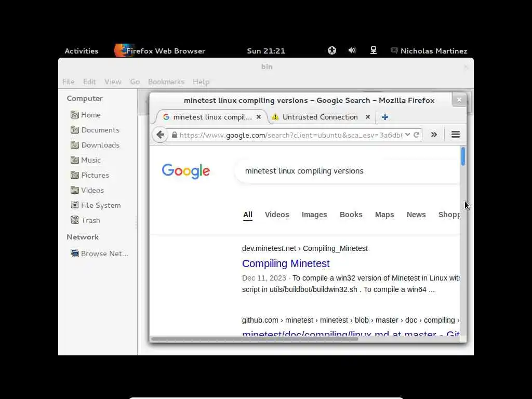532x399 pixels.
Task: Click the volume speaker icon
Action: pos(352,50)
